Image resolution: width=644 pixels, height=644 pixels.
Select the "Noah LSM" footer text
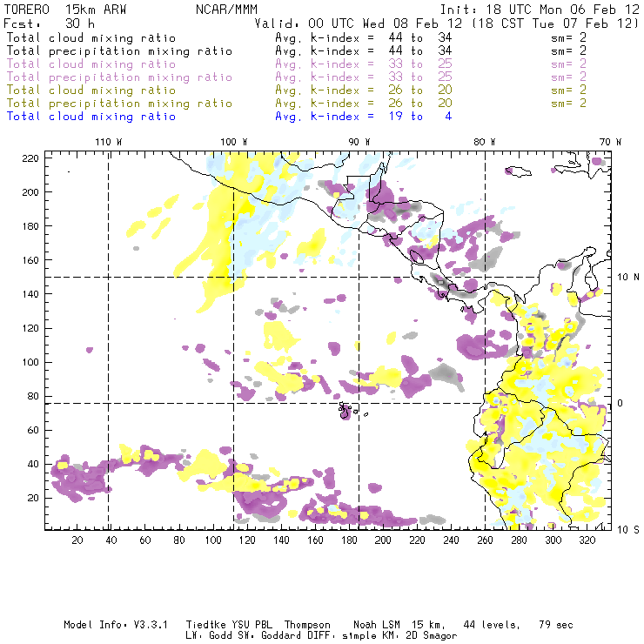coord(377,625)
